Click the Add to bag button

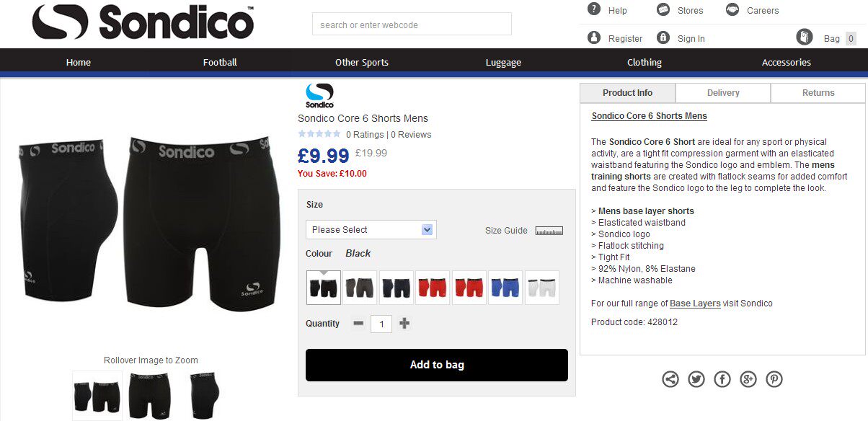[x=436, y=365]
